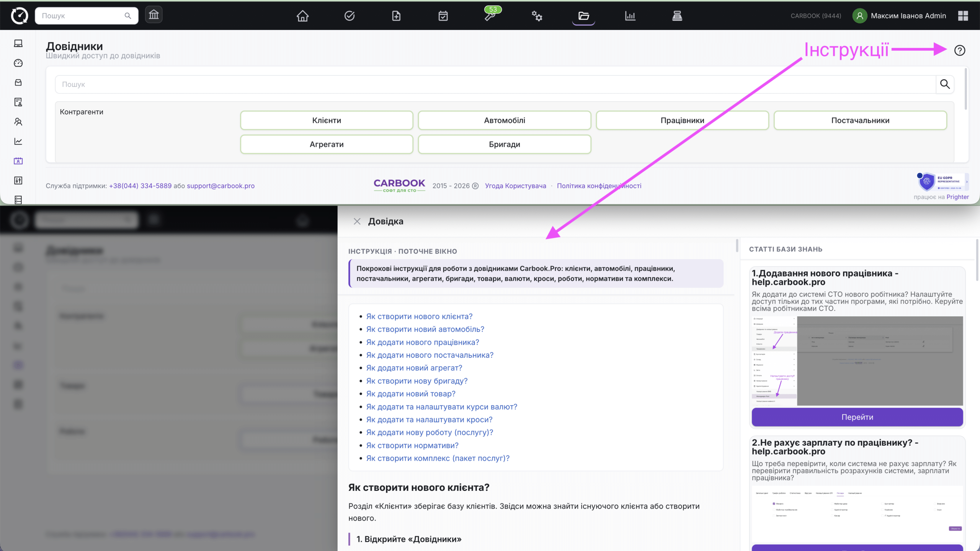980x551 pixels.
Task: Open the apps grid icon at top right
Action: coord(963,16)
